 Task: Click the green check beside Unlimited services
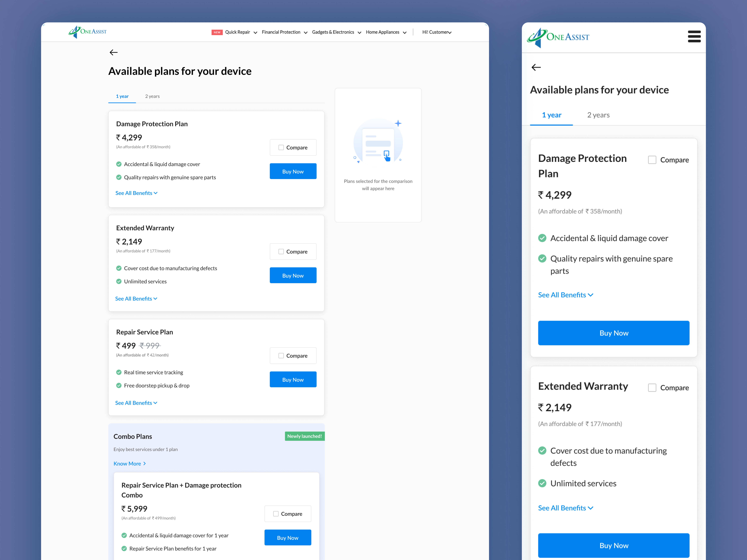coord(119,281)
